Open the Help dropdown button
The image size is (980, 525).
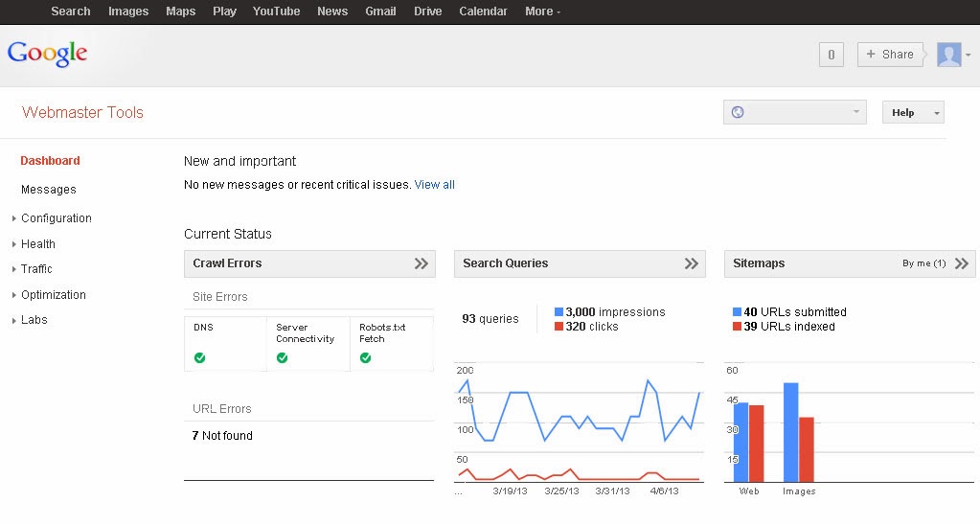click(912, 112)
